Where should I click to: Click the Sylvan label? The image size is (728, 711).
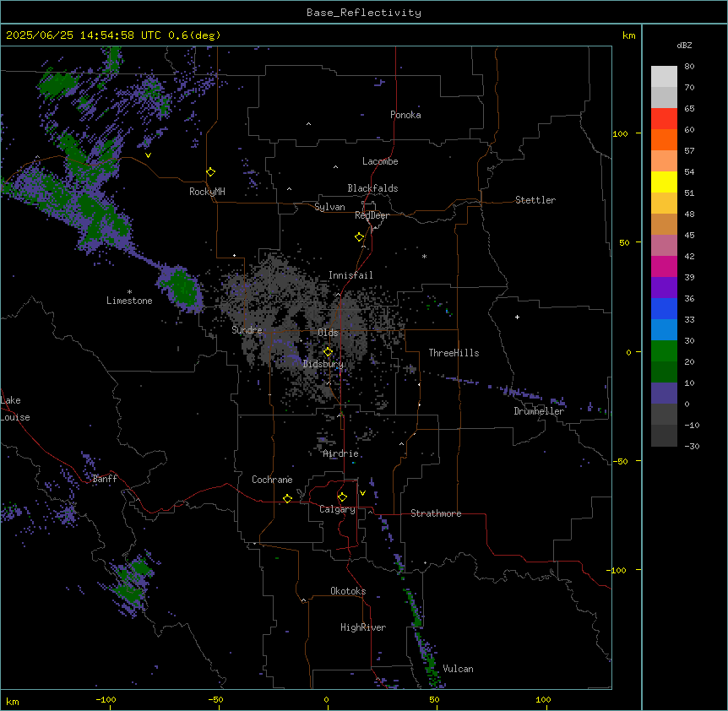(329, 207)
